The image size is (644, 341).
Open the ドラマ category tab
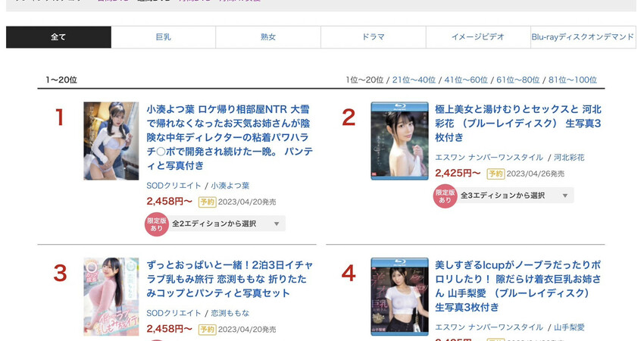(374, 37)
